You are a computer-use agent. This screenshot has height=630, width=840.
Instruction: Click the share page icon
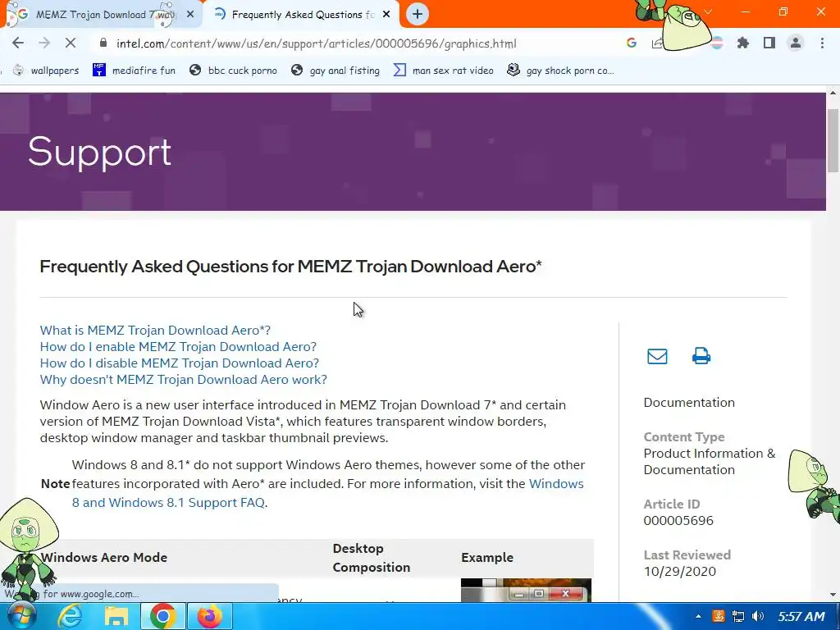[x=657, y=43]
